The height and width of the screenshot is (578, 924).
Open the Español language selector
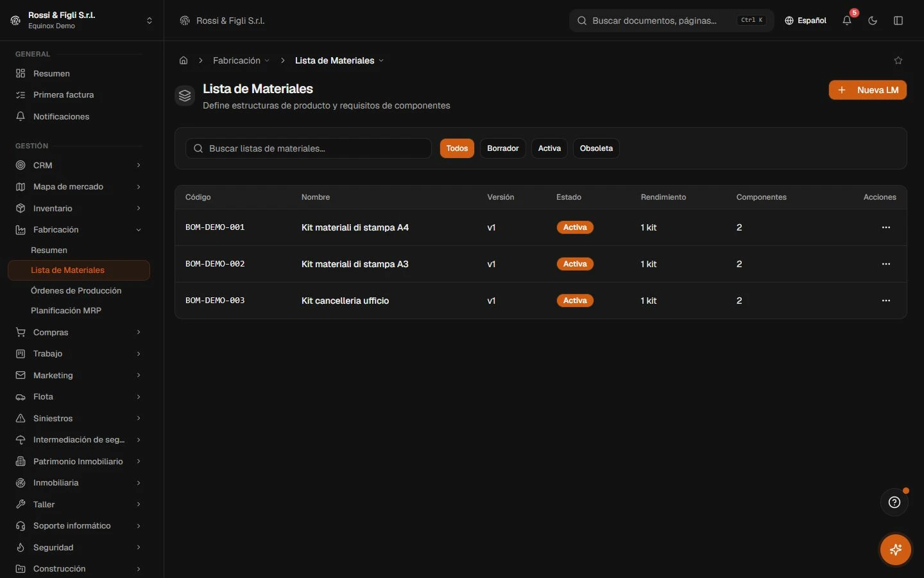(805, 21)
